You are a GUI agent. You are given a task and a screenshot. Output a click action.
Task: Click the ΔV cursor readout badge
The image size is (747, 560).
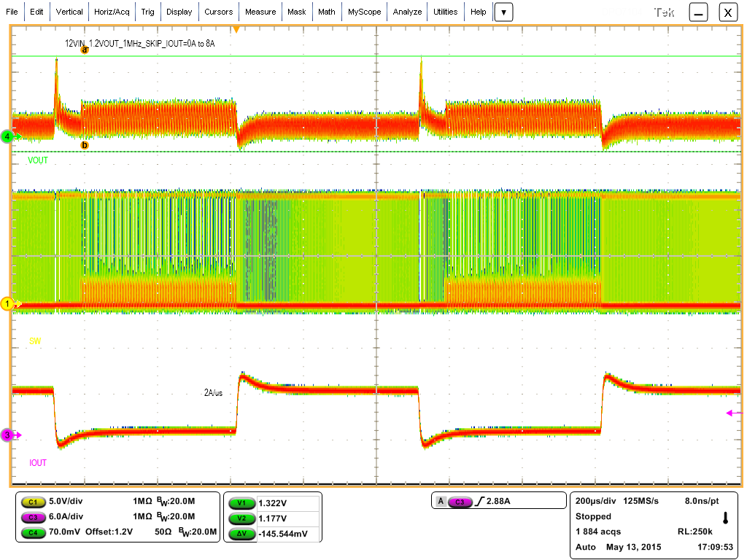click(241, 534)
